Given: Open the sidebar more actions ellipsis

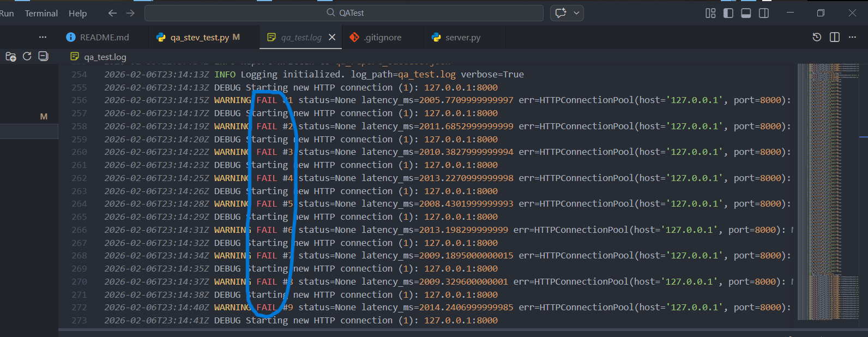Looking at the screenshot, I should point(43,37).
